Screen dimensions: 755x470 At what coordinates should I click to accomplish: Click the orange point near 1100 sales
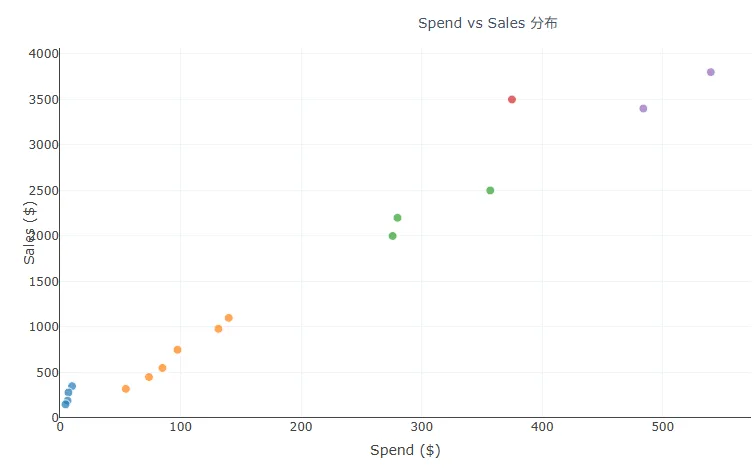[229, 318]
